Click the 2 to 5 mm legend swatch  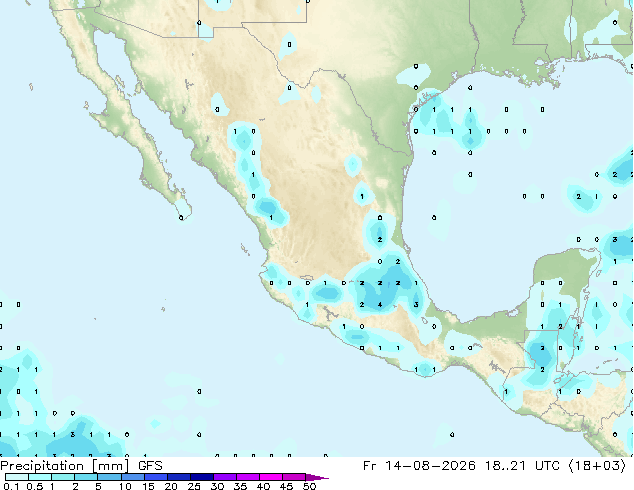86,477
